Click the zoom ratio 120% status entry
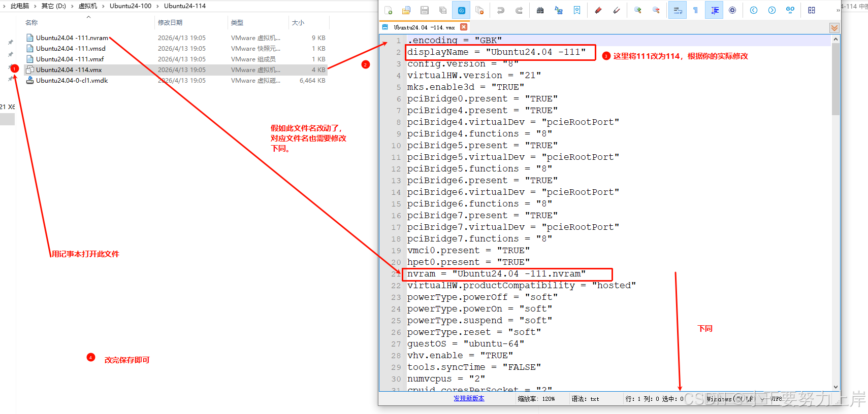The height and width of the screenshot is (414, 868). (x=536, y=399)
